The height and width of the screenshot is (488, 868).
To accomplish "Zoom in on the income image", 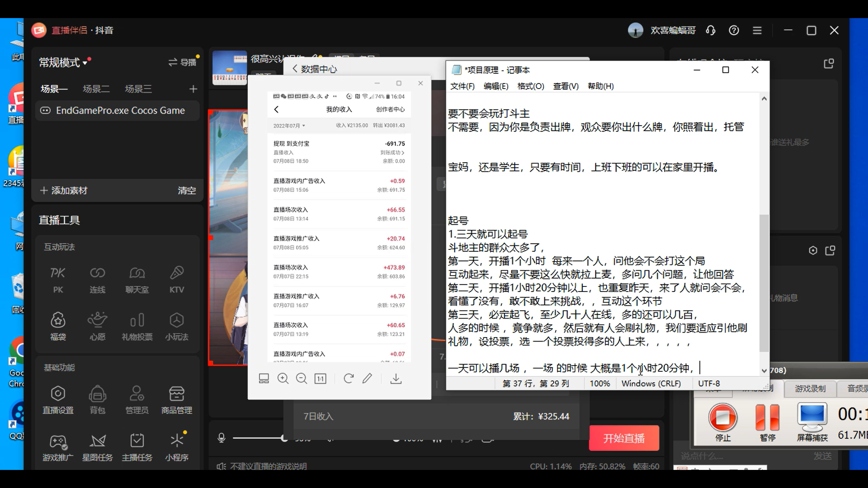I will (x=283, y=379).
